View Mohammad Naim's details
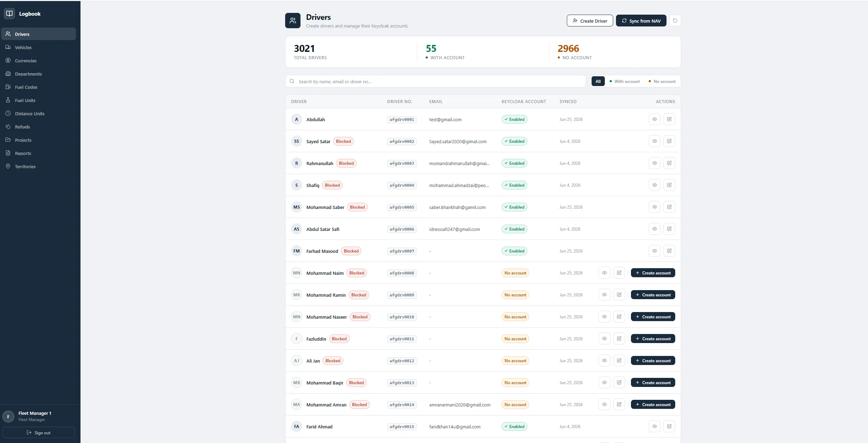The width and height of the screenshot is (868, 443). click(604, 273)
